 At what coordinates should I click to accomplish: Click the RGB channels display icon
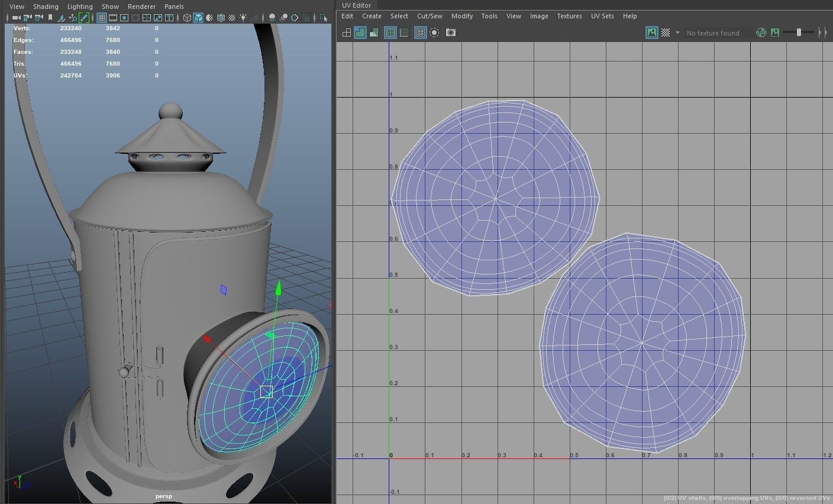click(x=762, y=33)
